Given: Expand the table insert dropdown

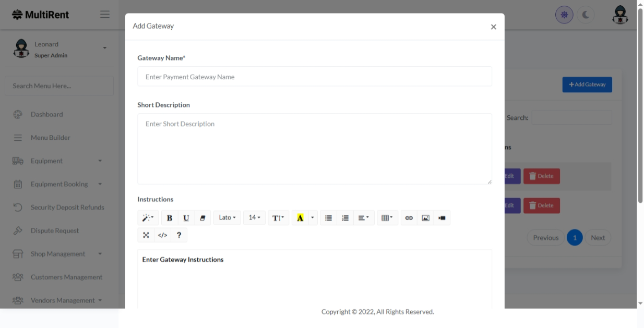Looking at the screenshot, I should coord(387,218).
